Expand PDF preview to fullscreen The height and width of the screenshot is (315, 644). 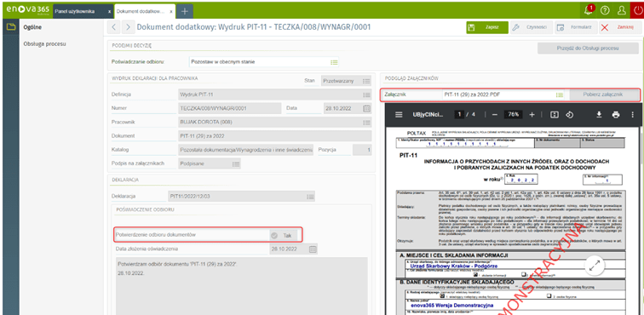594,266
